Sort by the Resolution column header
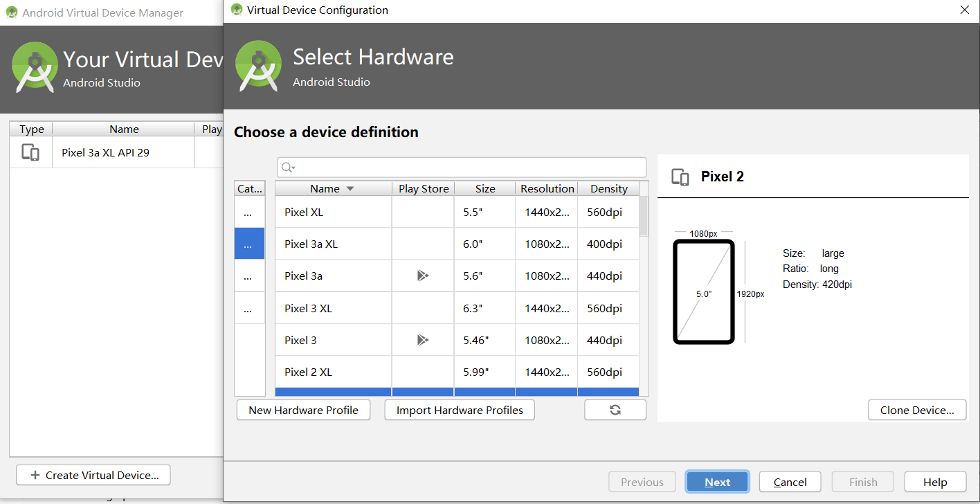 pos(547,188)
